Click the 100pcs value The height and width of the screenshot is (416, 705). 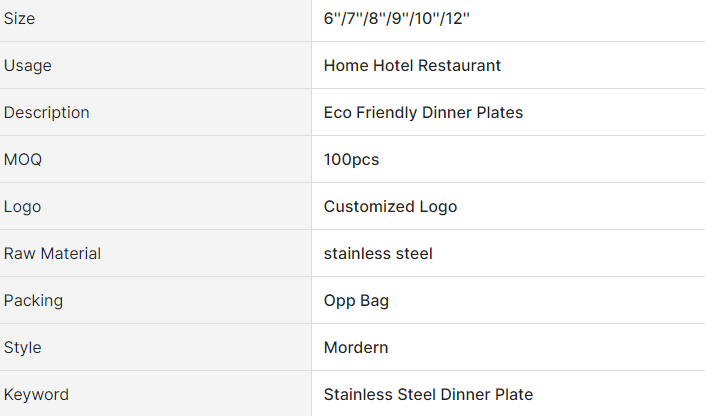351,160
